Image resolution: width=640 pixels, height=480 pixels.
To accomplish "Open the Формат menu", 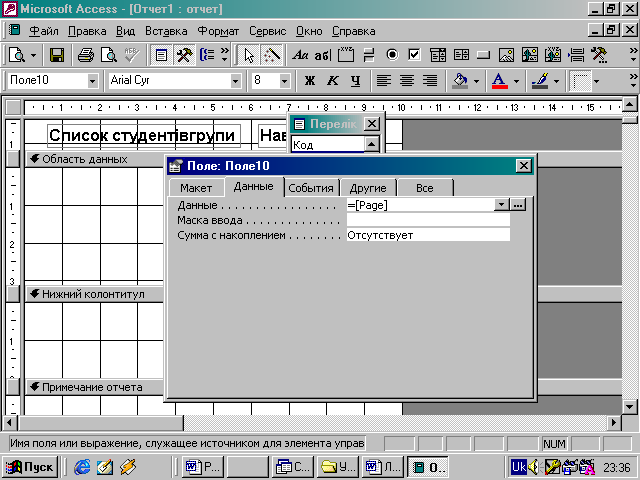I will click(218, 31).
